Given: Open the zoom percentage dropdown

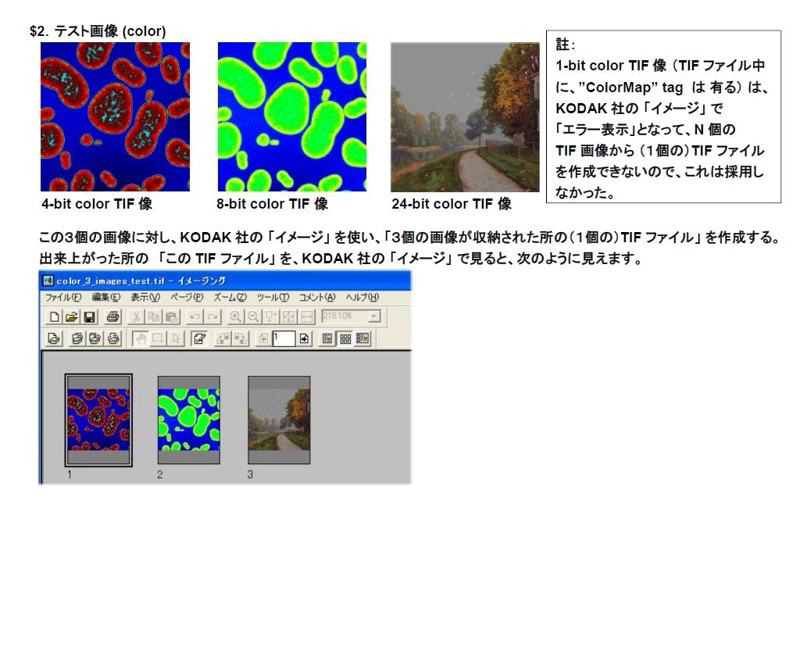Looking at the screenshot, I should 374,317.
